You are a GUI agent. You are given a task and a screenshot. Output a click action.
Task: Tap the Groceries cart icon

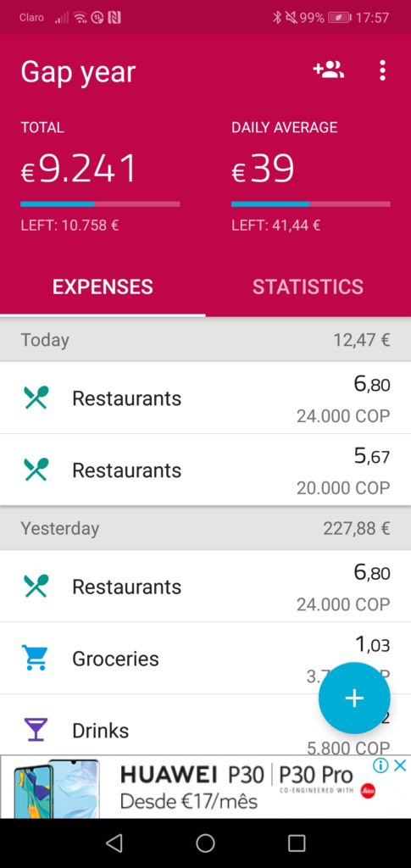pos(36,658)
